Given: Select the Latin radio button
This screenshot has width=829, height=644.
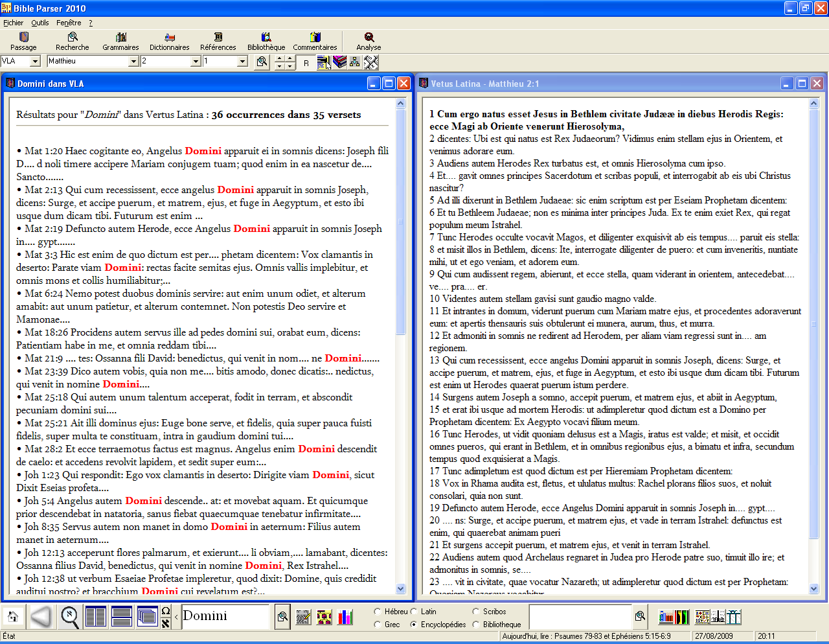Looking at the screenshot, I should (414, 611).
